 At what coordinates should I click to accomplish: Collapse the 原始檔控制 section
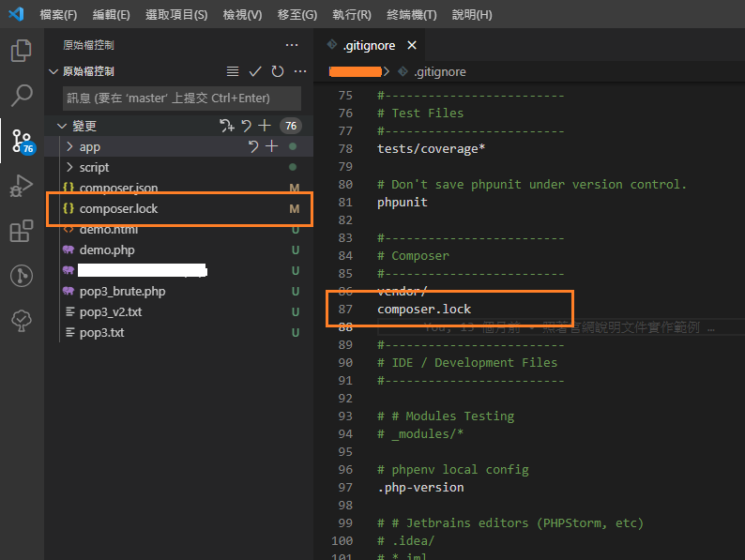click(53, 71)
